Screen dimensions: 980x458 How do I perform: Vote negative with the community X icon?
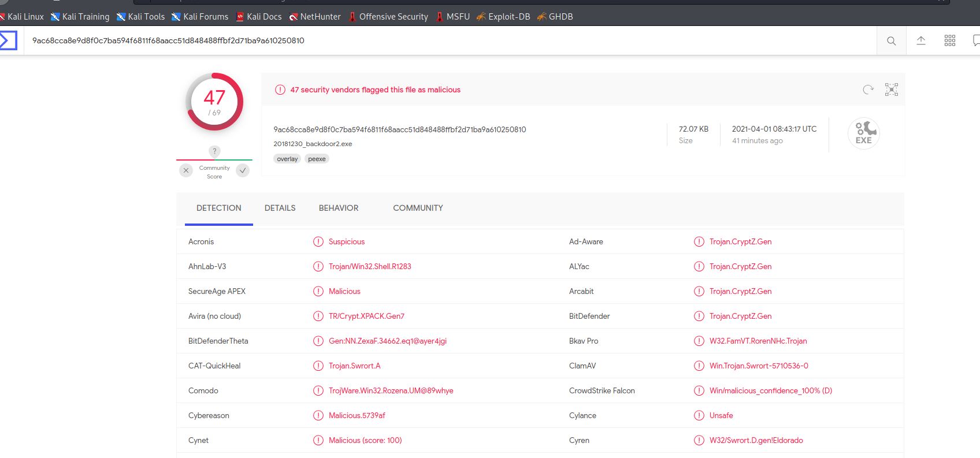click(186, 170)
